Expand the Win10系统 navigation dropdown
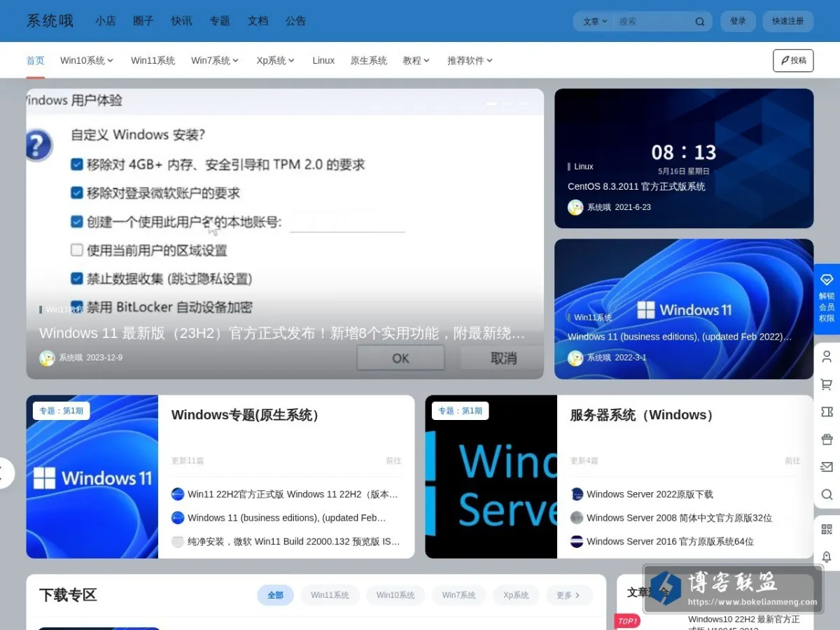Image resolution: width=840 pixels, height=630 pixels. tap(87, 61)
